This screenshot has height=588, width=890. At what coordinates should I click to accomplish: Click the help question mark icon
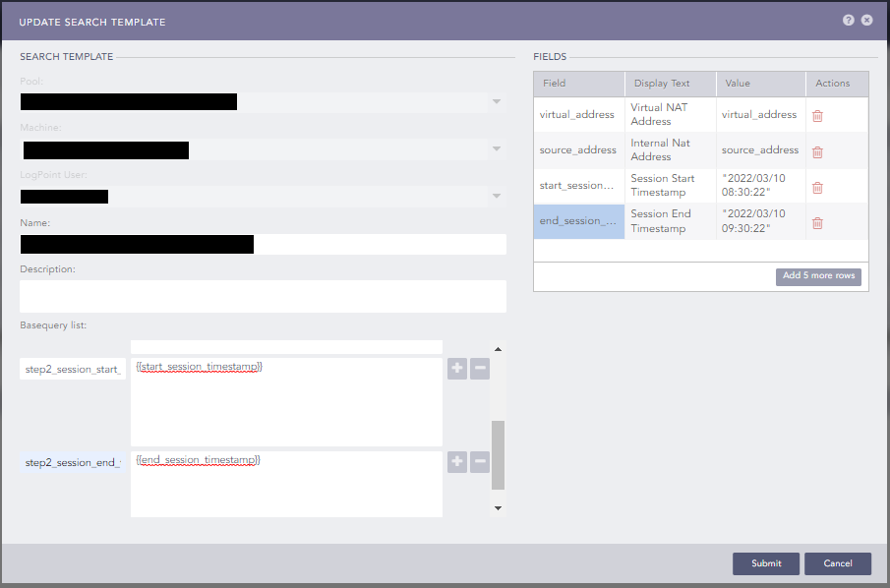click(x=848, y=20)
